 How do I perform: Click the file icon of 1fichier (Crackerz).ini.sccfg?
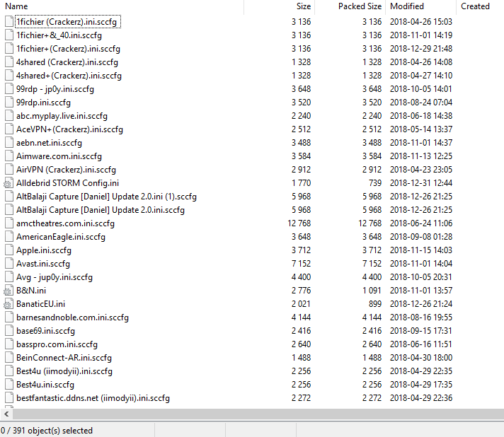(x=9, y=21)
